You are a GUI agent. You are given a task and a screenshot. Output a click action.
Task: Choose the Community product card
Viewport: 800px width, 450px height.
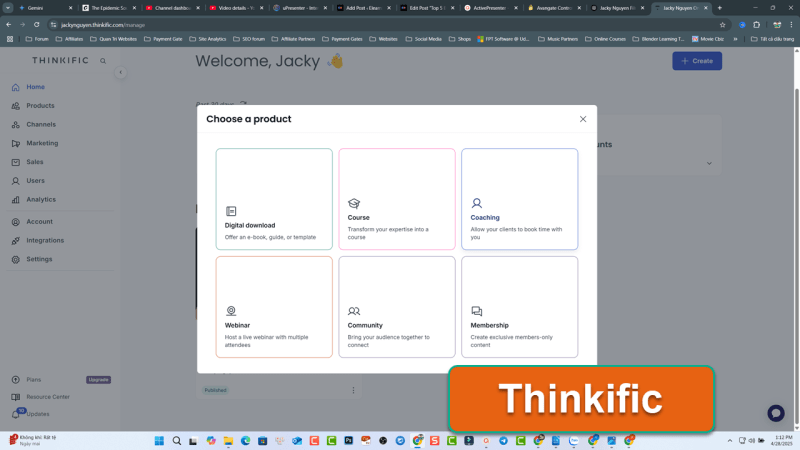(396, 307)
